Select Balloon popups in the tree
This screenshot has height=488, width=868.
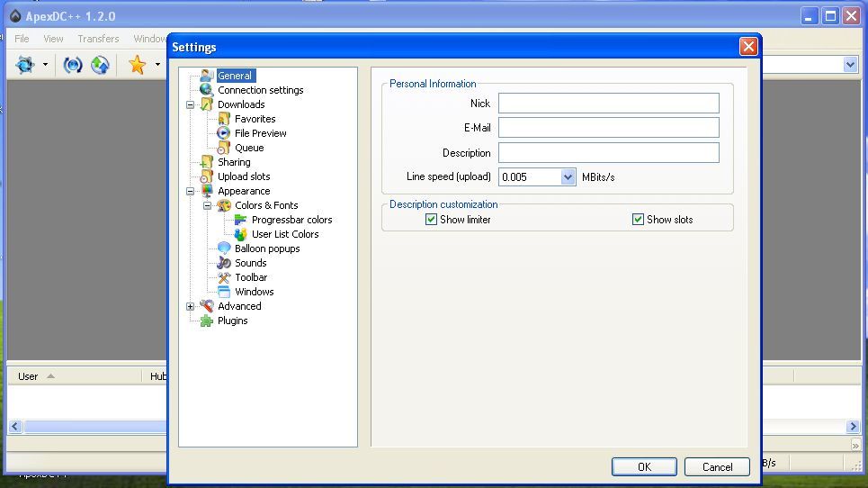[x=267, y=249]
